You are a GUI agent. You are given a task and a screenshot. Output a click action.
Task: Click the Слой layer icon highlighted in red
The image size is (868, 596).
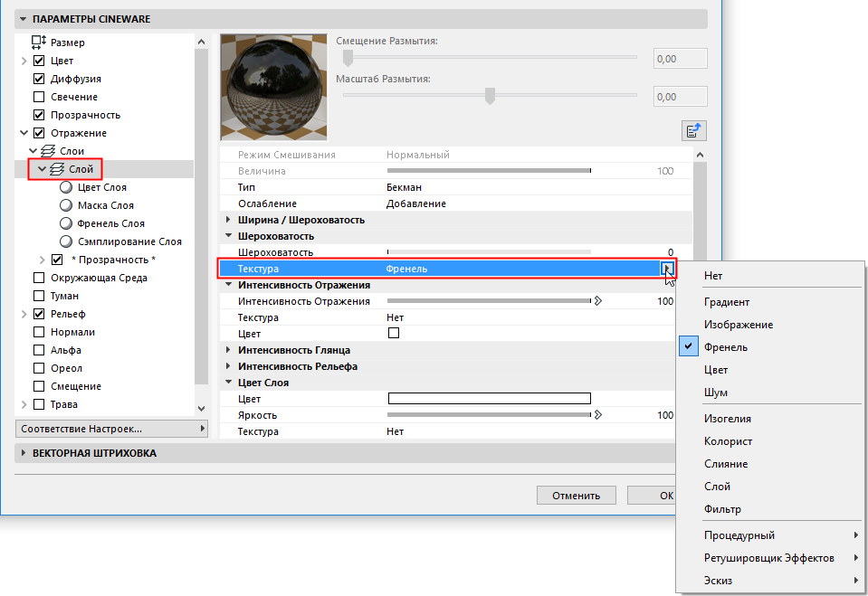pyautogui.click(x=56, y=168)
